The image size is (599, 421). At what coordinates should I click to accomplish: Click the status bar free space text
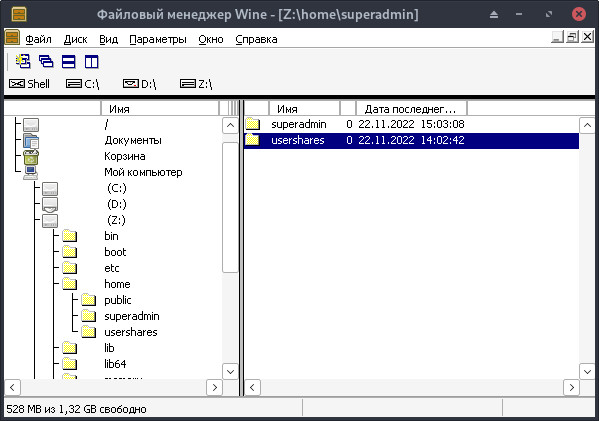coord(76,409)
